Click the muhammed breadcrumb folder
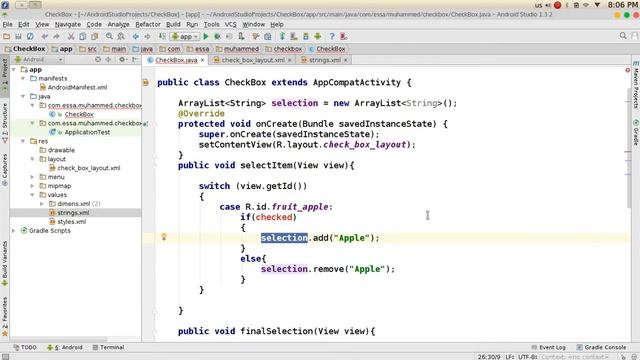 [237, 49]
